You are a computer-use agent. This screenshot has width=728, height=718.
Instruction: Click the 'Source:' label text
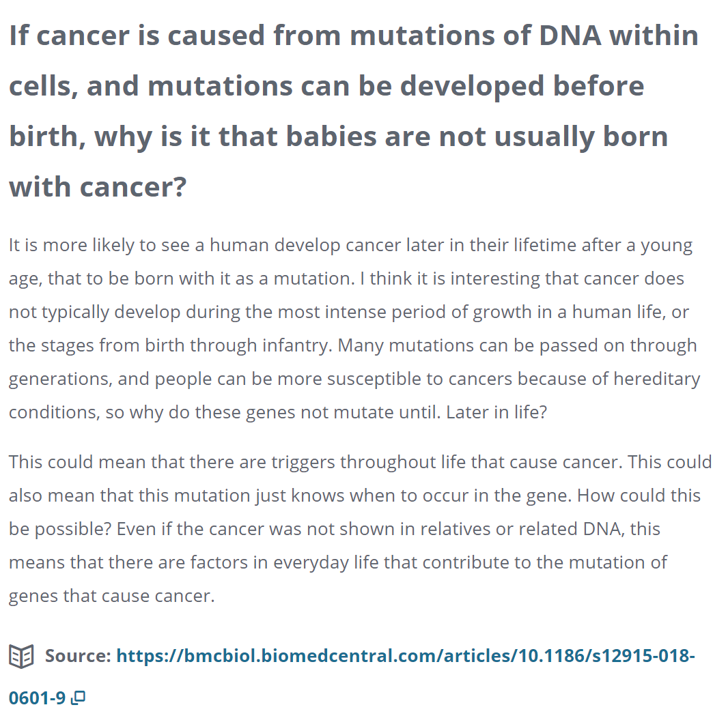tap(78, 656)
